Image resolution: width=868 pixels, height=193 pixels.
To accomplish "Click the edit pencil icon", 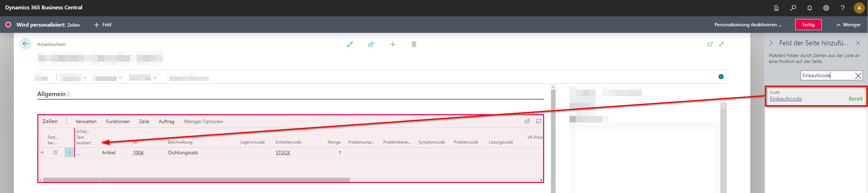I will coord(350,44).
